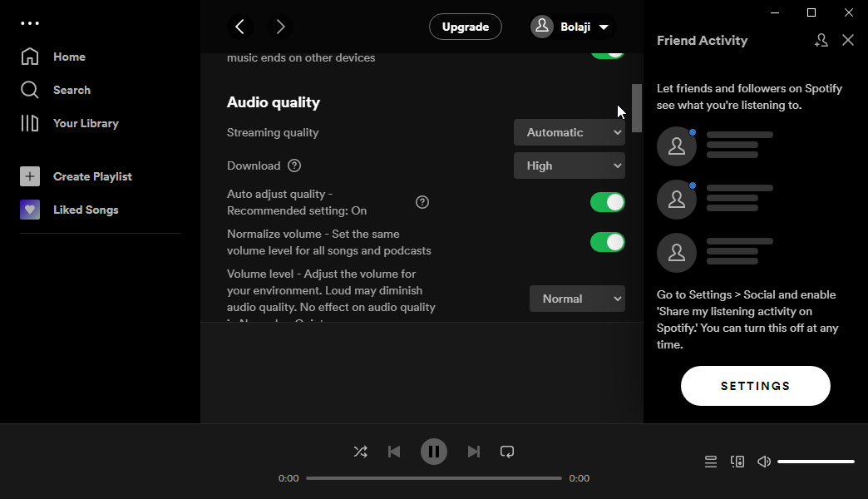868x499 pixels.
Task: Open Connect to a device icon
Action: (x=737, y=462)
